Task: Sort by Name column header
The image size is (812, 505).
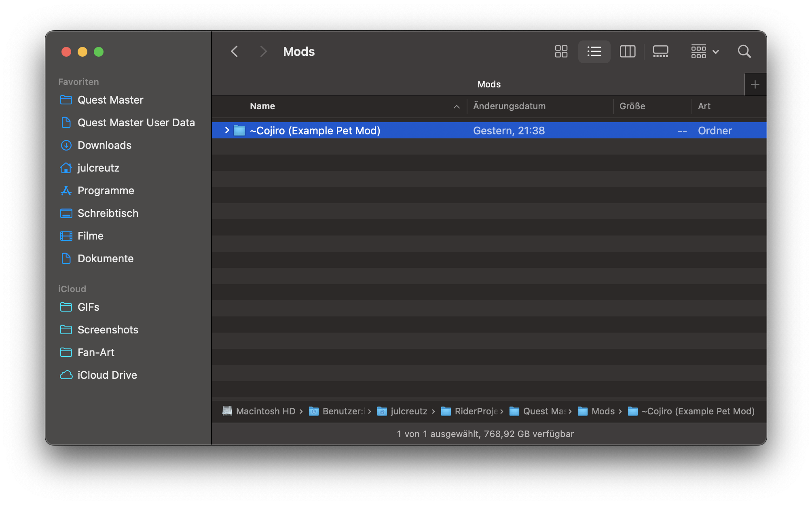Action: coord(262,106)
